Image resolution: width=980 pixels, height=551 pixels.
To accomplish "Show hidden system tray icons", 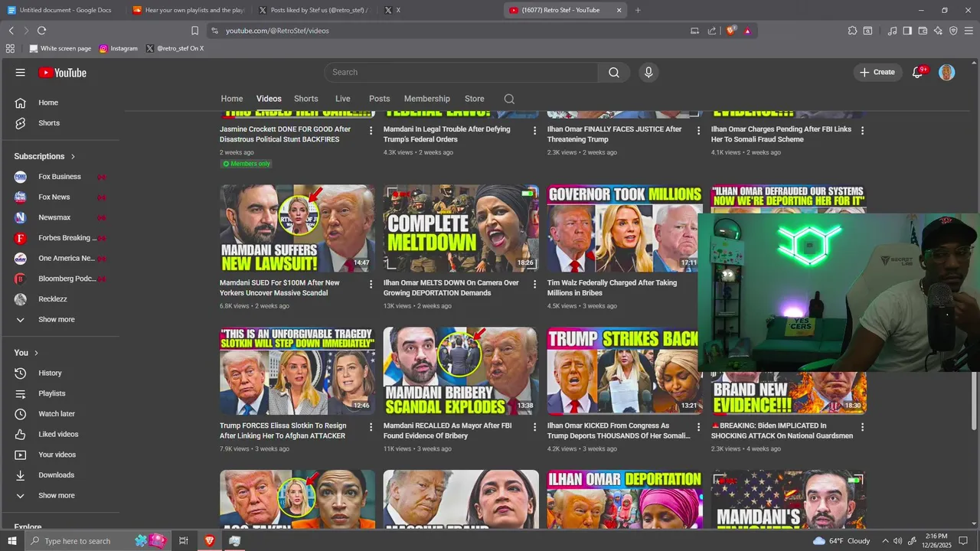I will [x=885, y=541].
